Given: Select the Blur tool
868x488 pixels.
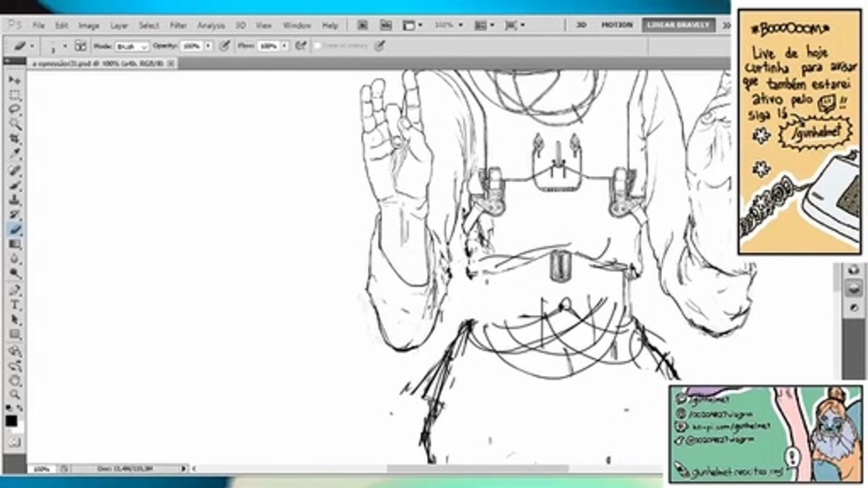Looking at the screenshot, I should point(15,259).
